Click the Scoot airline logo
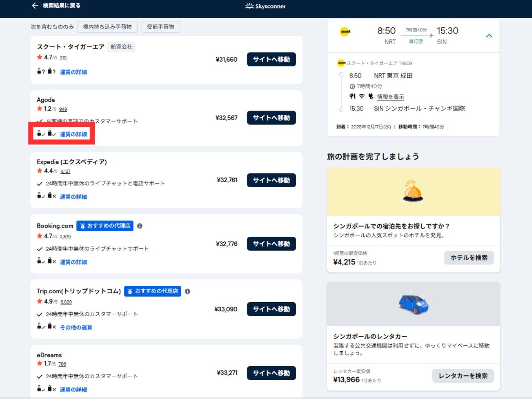532x399 pixels. click(346, 32)
